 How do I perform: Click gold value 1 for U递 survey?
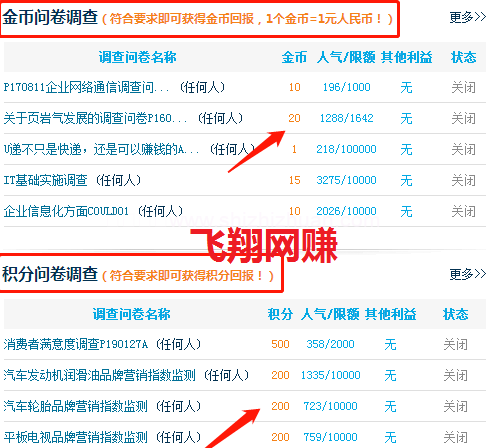294,149
